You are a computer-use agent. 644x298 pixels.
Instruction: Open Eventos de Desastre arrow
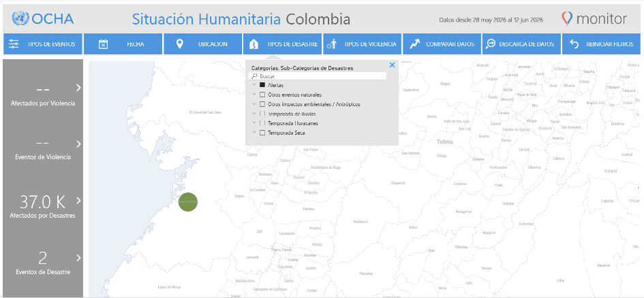(78, 258)
